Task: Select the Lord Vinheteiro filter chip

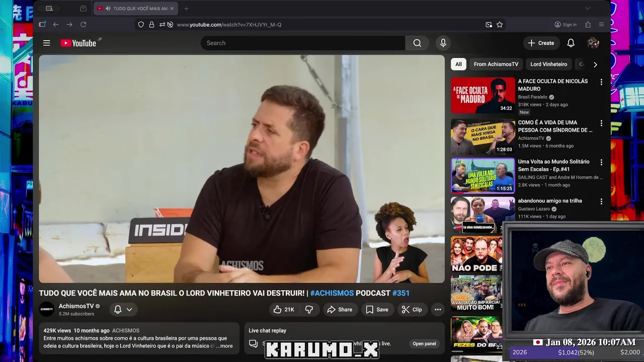Action: click(x=548, y=64)
